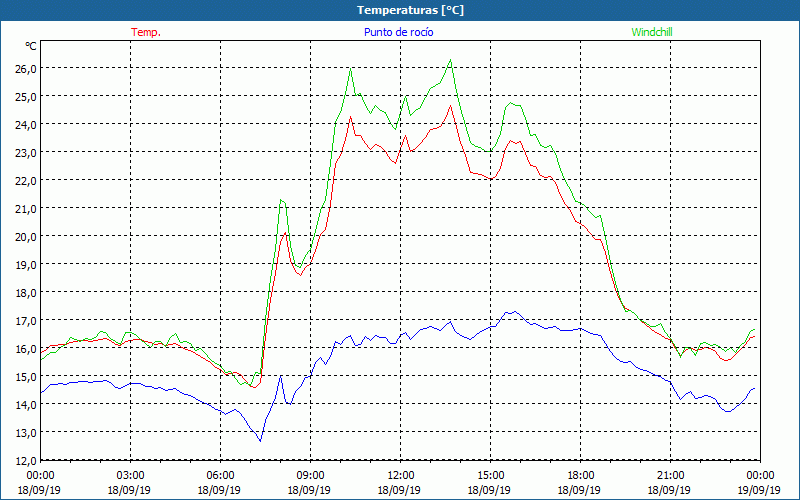Click the 23,0 y-axis value
800x500 pixels.
click(26, 153)
